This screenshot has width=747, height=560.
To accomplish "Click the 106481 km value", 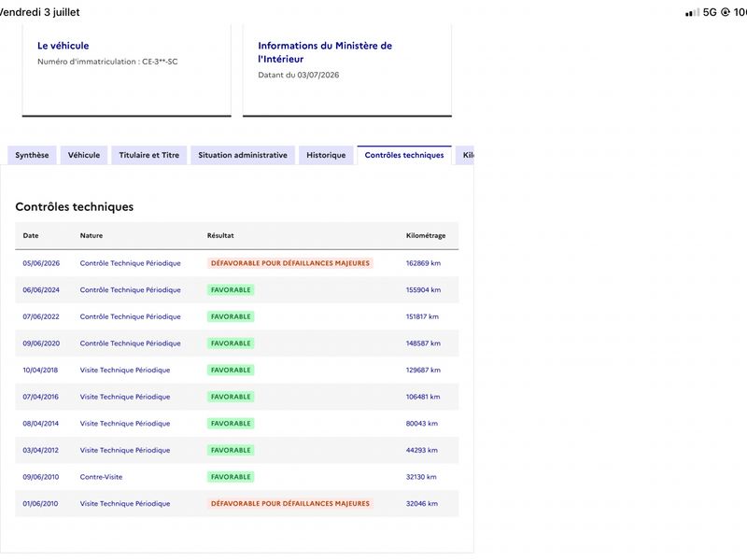I will click(423, 397).
